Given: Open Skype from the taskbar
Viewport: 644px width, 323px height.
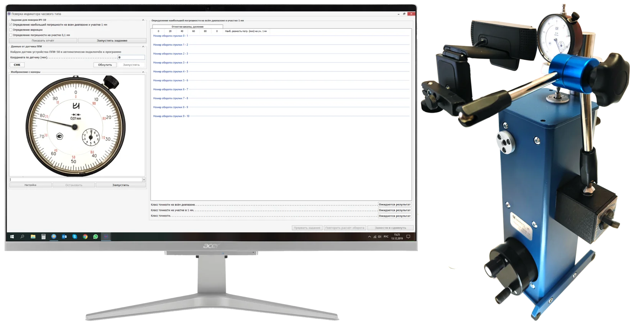Looking at the screenshot, I should pos(75,237).
